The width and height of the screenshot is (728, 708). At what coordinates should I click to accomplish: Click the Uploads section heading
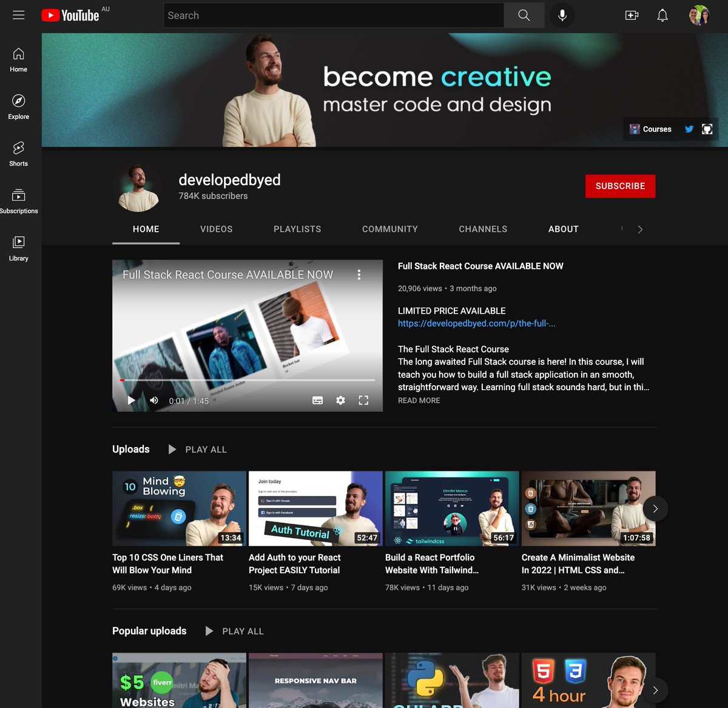point(131,449)
